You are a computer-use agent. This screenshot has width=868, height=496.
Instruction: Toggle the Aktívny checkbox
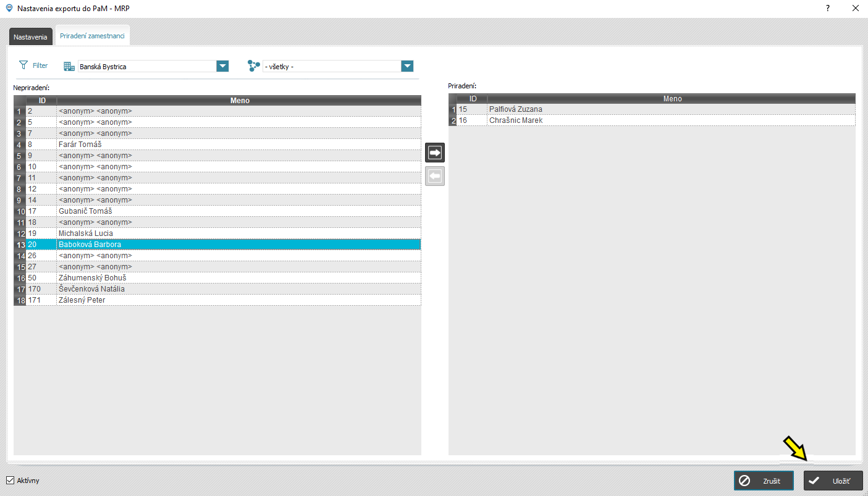pyautogui.click(x=10, y=480)
